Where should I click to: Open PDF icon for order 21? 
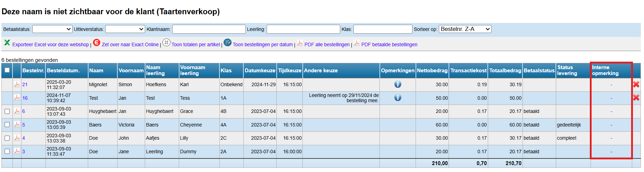point(17,84)
